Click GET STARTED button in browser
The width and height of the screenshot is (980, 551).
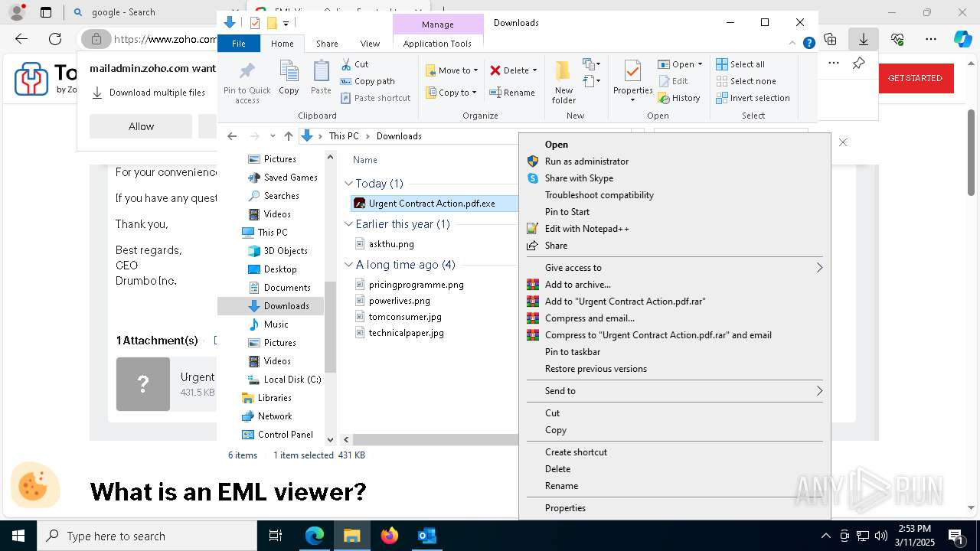[915, 78]
